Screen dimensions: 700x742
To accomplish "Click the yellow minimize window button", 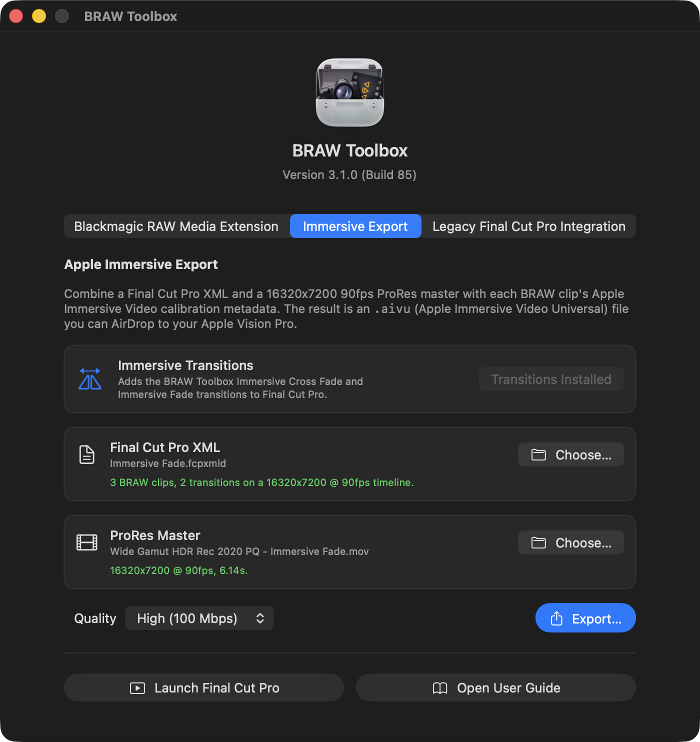I will coord(39,16).
